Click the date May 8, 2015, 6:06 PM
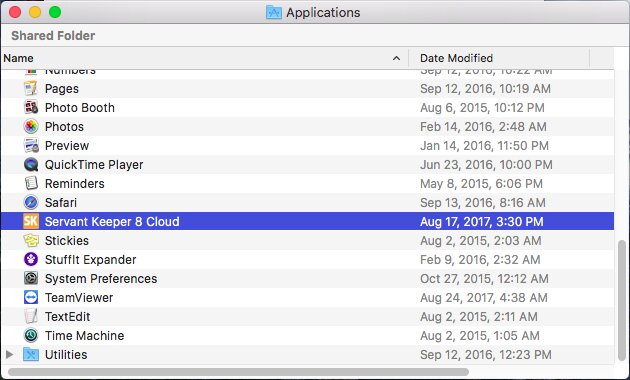 [481, 184]
